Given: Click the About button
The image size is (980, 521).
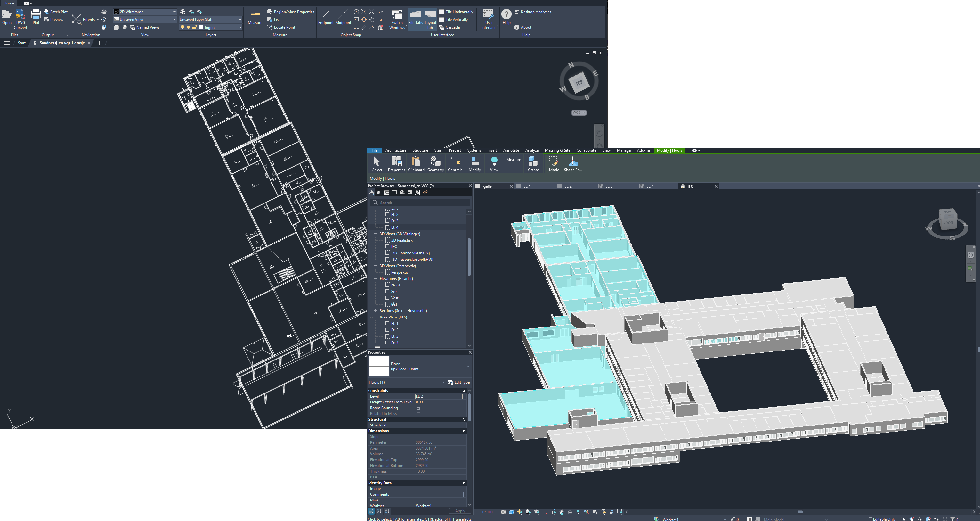Looking at the screenshot, I should pos(523,27).
